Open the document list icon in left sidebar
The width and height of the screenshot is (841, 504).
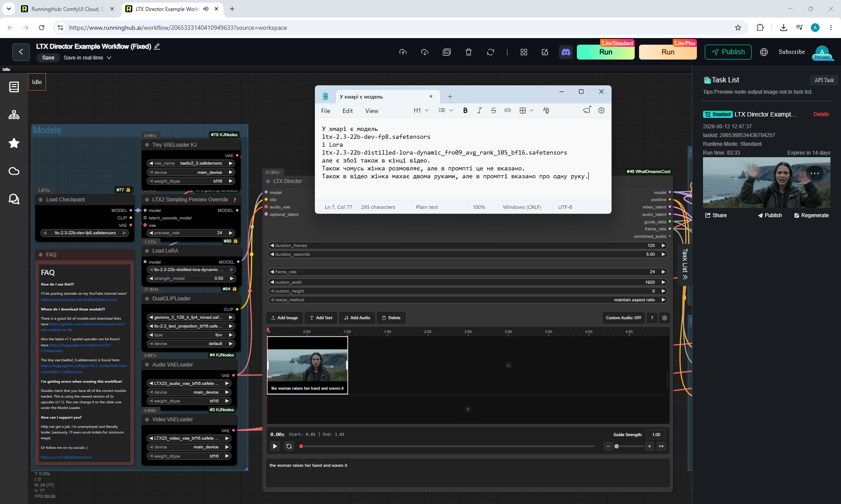point(14,87)
